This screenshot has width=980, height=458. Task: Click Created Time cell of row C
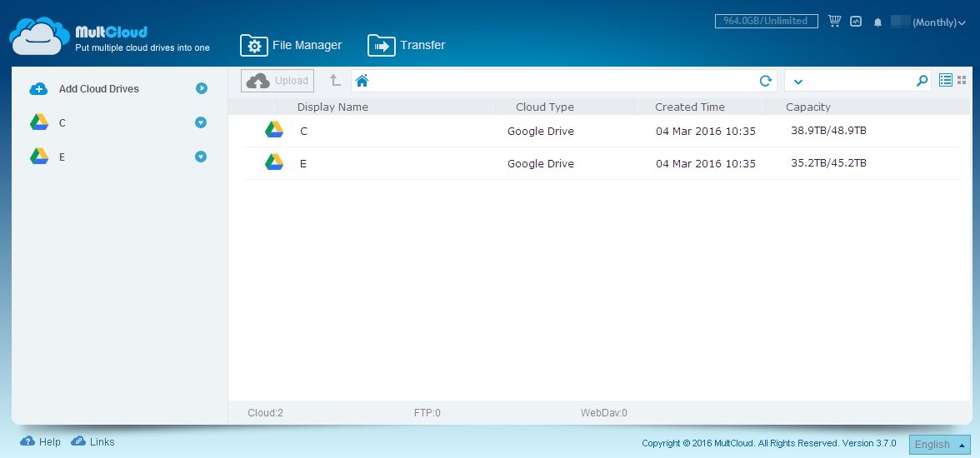706,132
